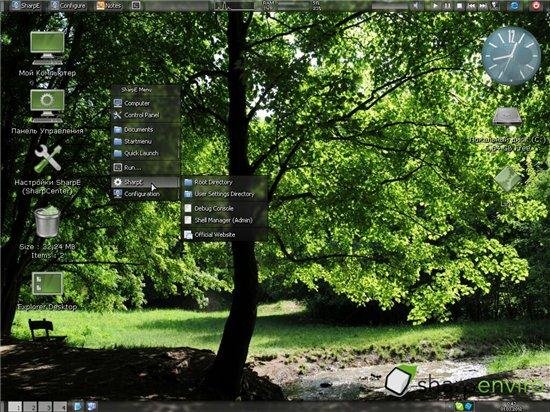Adjust the volume slider in the top bar
This screenshot has height=412, width=550.
[x=389, y=6]
